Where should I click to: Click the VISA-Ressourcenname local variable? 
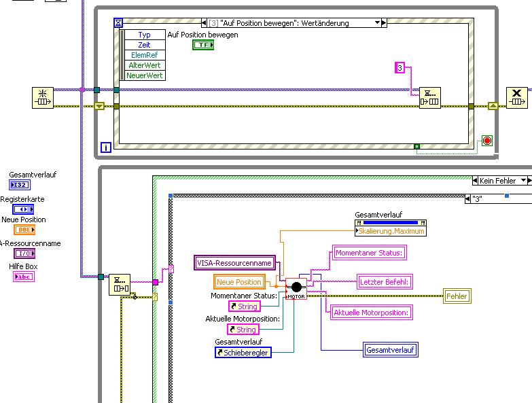pos(235,263)
